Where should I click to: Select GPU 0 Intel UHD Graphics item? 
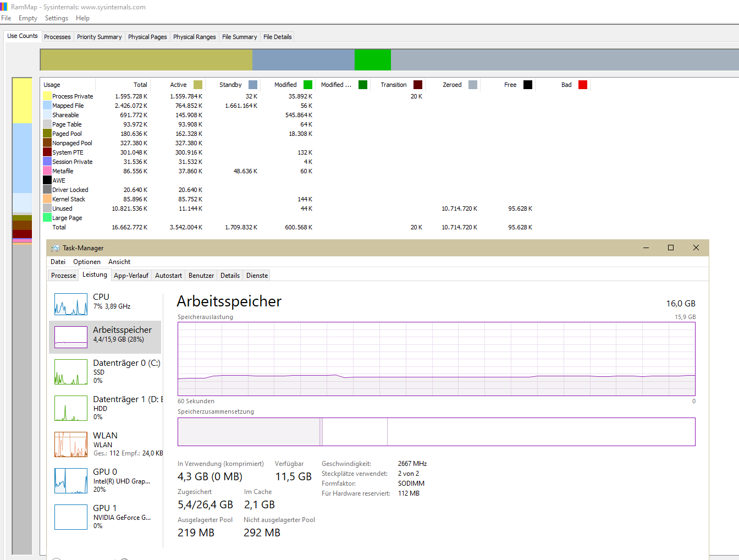pos(105,480)
